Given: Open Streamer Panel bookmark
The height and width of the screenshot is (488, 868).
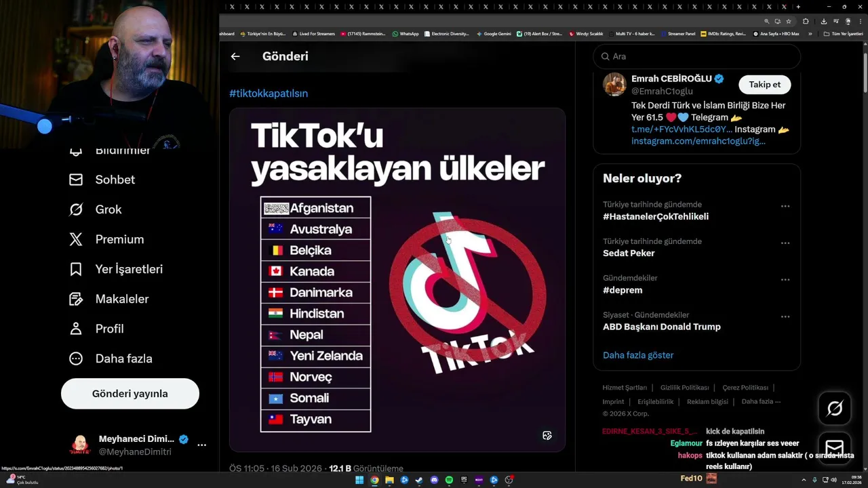Looking at the screenshot, I should [677, 34].
